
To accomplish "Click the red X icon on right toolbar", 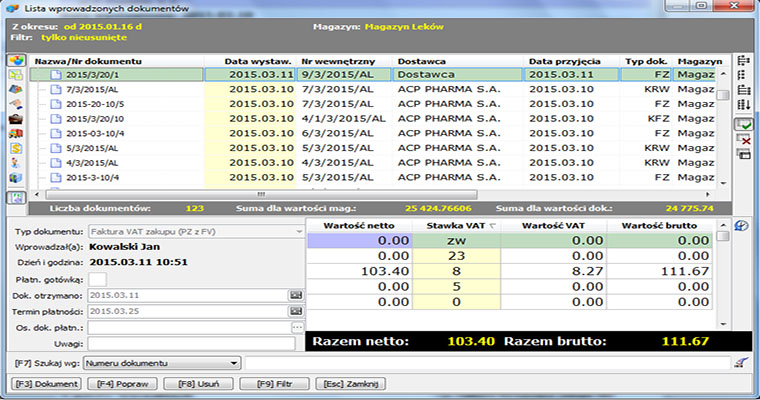I will tap(744, 140).
